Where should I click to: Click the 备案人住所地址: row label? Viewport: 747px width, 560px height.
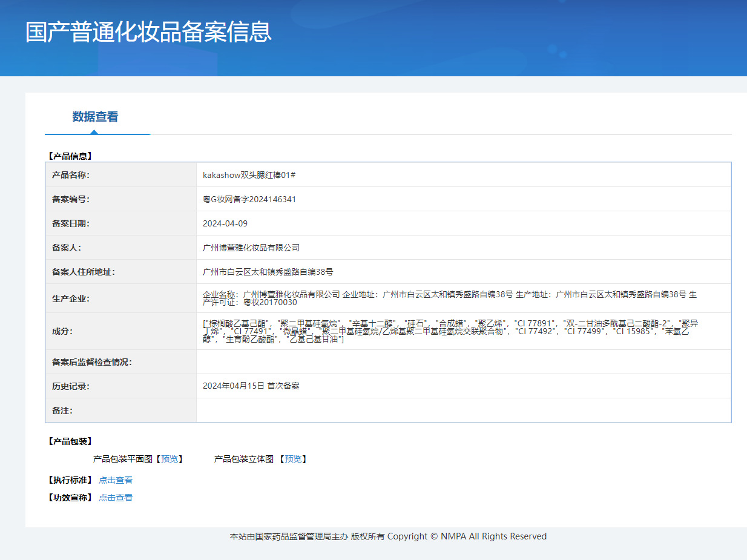pos(84,272)
